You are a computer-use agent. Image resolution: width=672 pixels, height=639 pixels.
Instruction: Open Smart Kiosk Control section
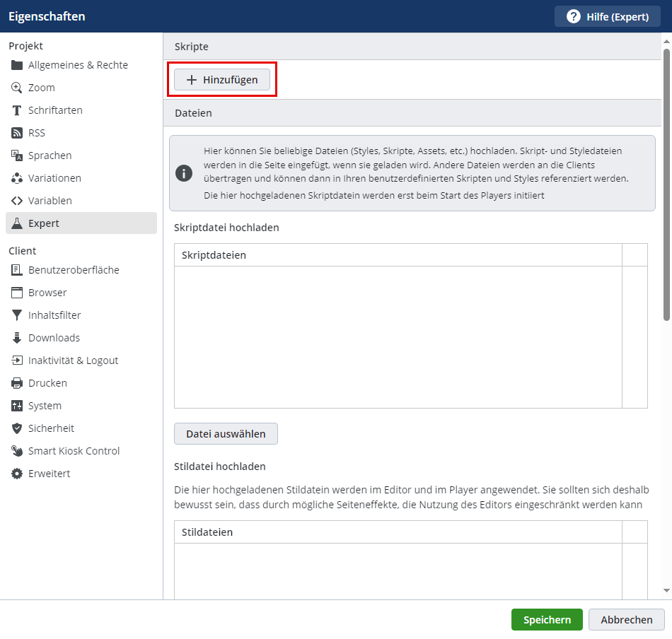74,451
